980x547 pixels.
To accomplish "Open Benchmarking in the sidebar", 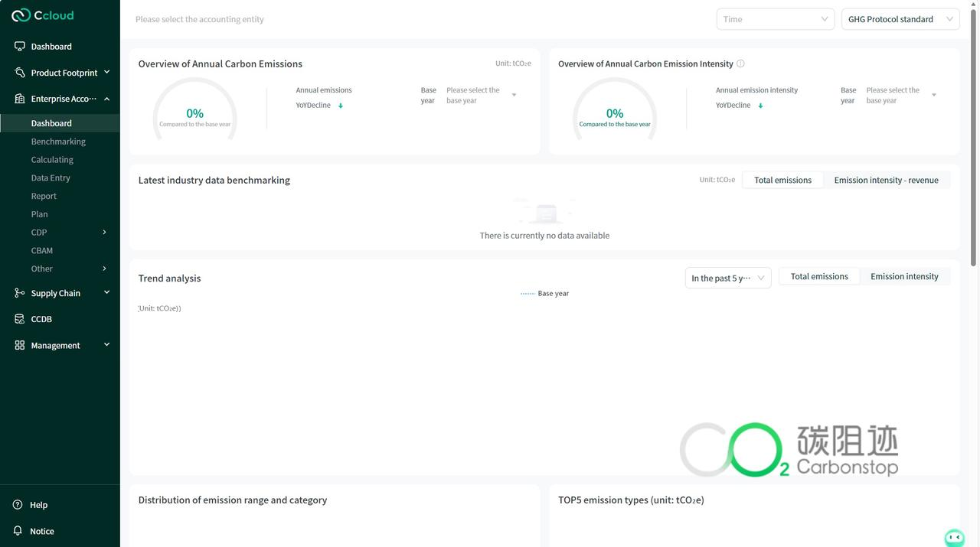I will point(58,142).
